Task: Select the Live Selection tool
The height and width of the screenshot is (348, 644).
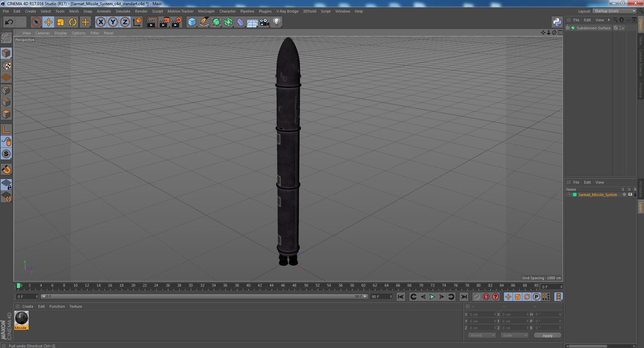Action: [36, 22]
